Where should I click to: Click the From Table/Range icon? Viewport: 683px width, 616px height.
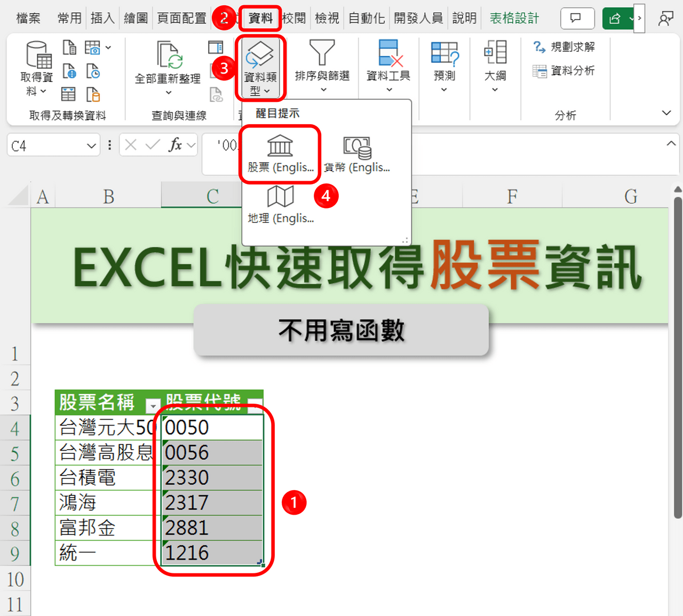pos(68,94)
